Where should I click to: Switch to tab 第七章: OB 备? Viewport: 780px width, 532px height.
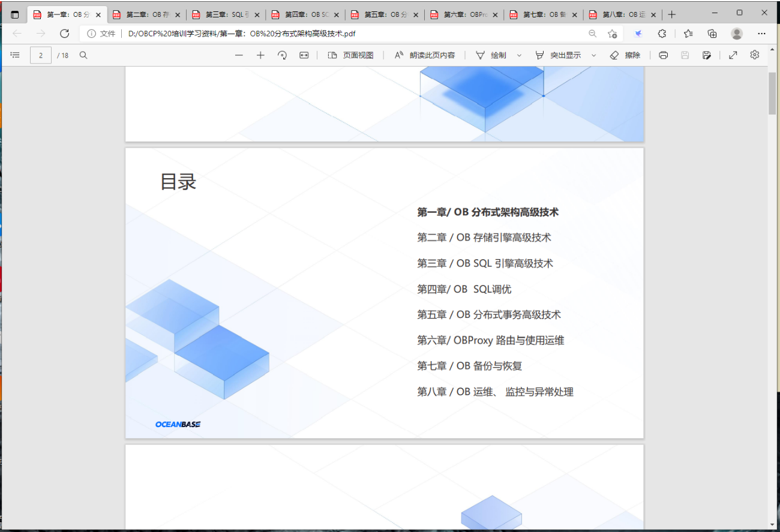point(544,15)
